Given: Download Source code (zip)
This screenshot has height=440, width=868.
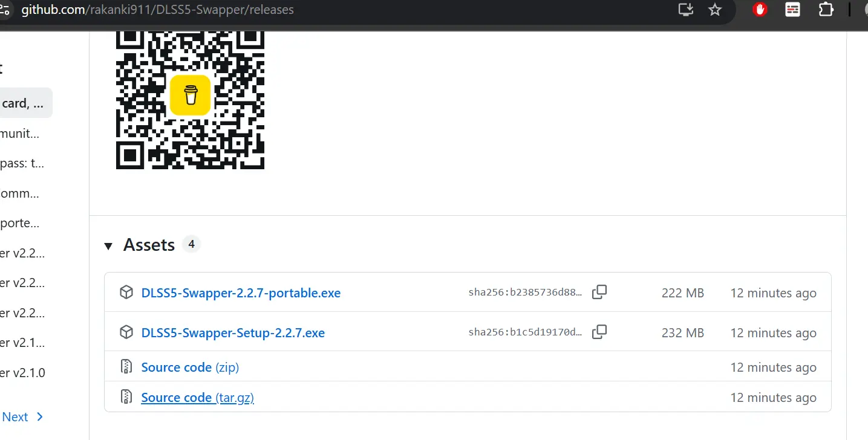Looking at the screenshot, I should [190, 367].
